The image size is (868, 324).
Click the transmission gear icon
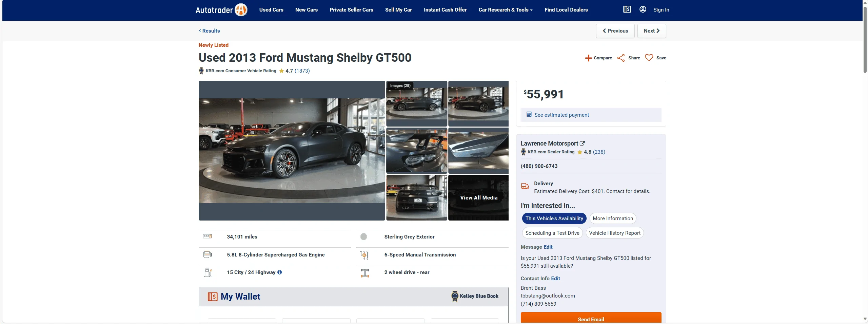(x=364, y=255)
